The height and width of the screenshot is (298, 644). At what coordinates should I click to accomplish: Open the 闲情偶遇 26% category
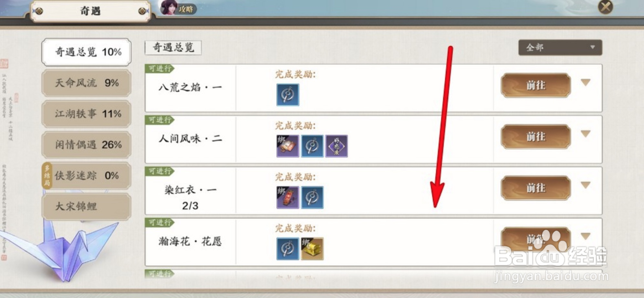[x=87, y=145]
